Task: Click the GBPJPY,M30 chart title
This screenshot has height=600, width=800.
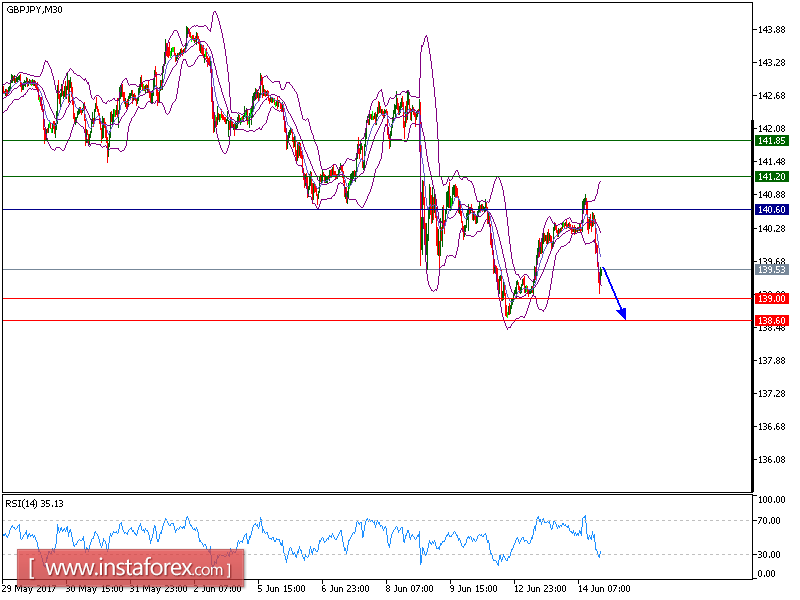Action: (x=34, y=9)
